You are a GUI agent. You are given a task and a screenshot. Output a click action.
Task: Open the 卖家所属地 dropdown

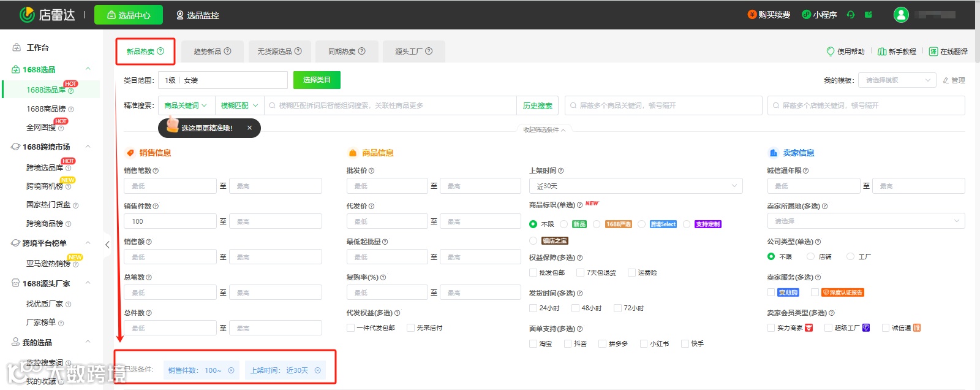pyautogui.click(x=866, y=221)
